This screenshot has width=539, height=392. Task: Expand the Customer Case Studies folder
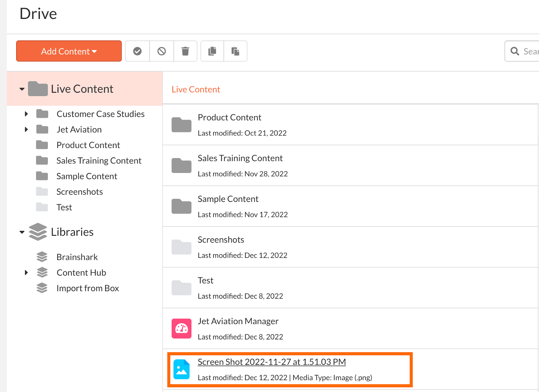(26, 114)
